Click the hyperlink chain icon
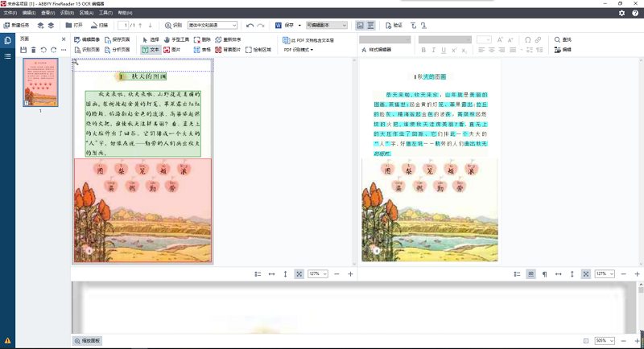Screen dimensions: 644x349 pos(538,39)
